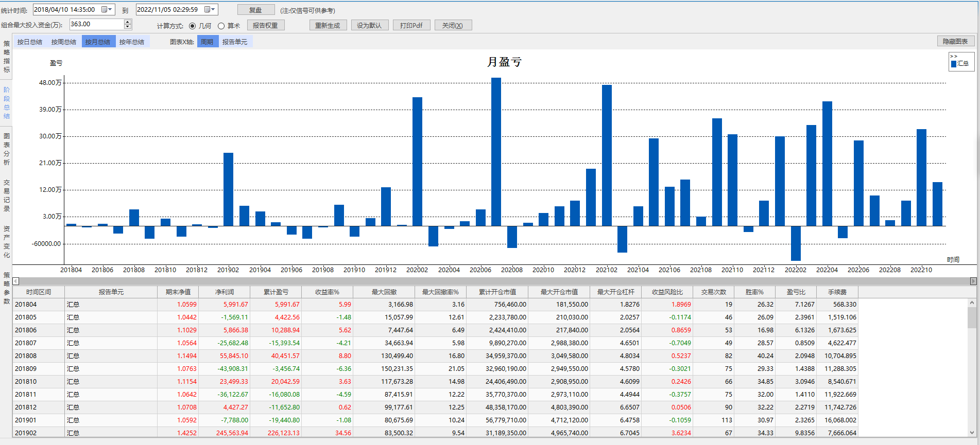Click the 打印Pdf button
The image size is (980, 445).
click(411, 25)
